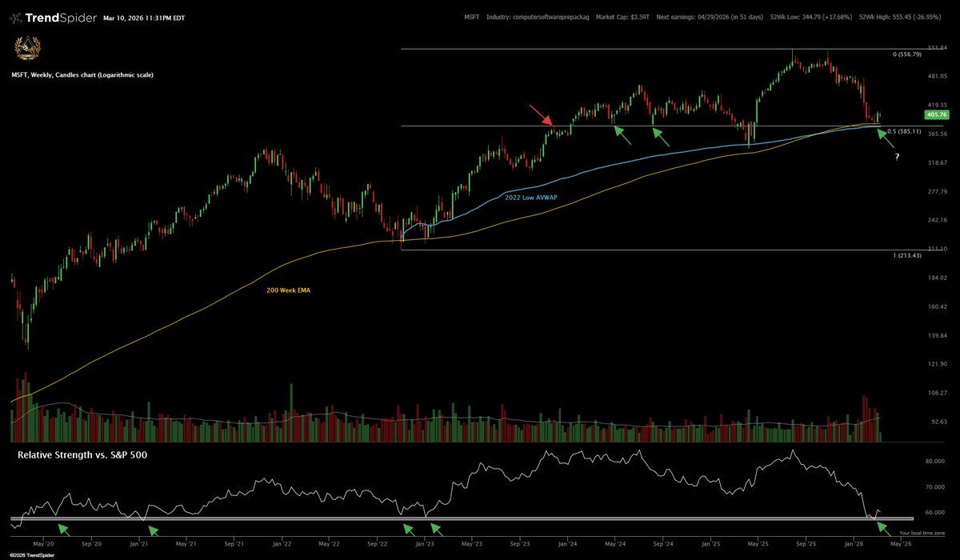This screenshot has width=960, height=560.
Task: Select the green 405.76 current price tag
Action: click(x=935, y=114)
